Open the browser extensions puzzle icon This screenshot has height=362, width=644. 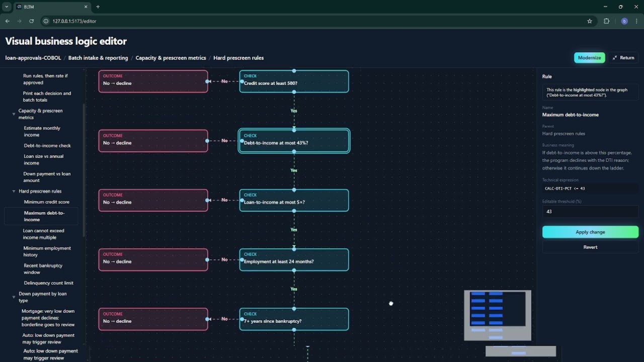606,21
